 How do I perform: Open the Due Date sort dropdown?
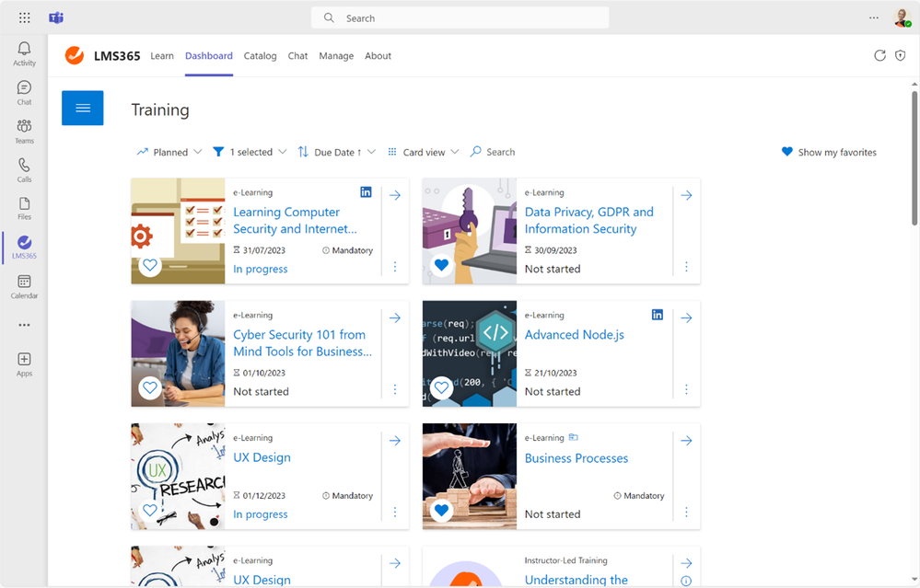[336, 152]
